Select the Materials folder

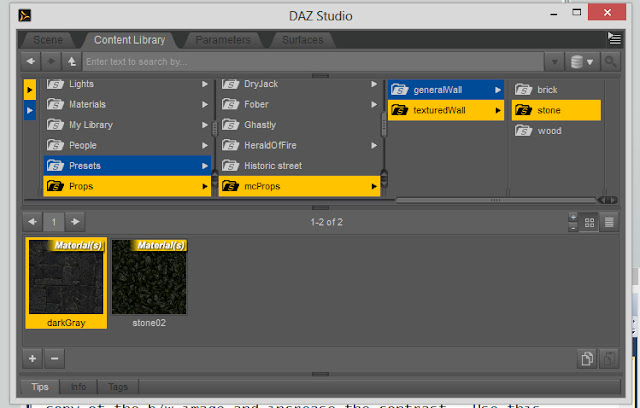(x=127, y=104)
